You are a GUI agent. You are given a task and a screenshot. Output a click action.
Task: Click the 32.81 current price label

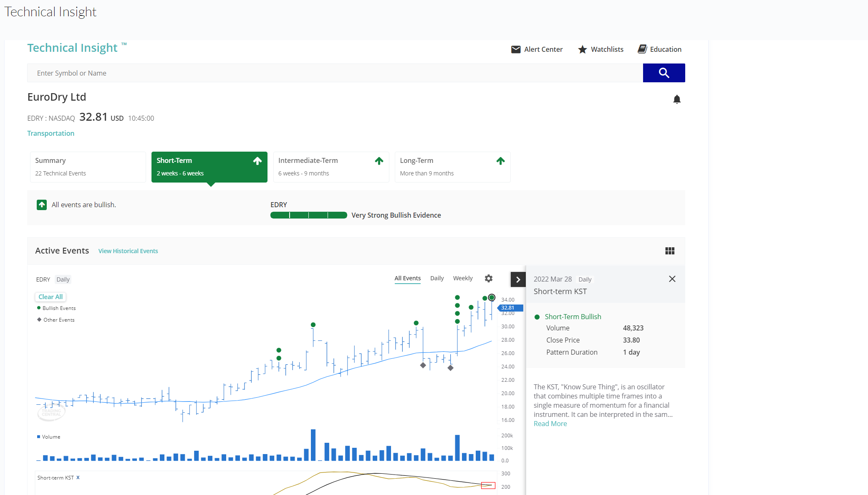click(510, 308)
